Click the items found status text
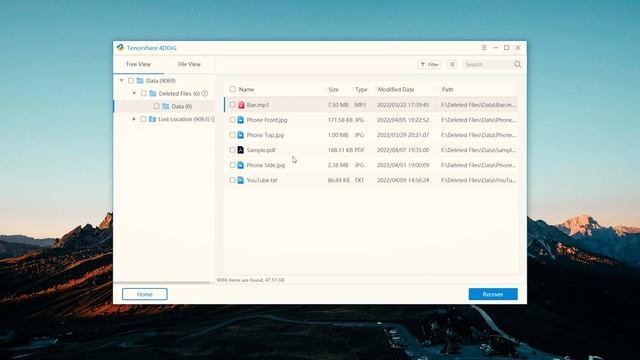The height and width of the screenshot is (360, 640). tap(251, 280)
